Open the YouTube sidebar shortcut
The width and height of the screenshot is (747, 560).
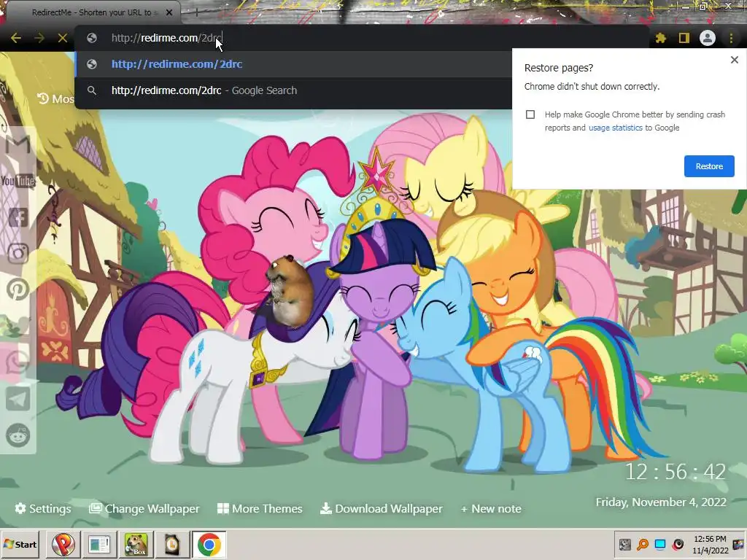click(18, 181)
